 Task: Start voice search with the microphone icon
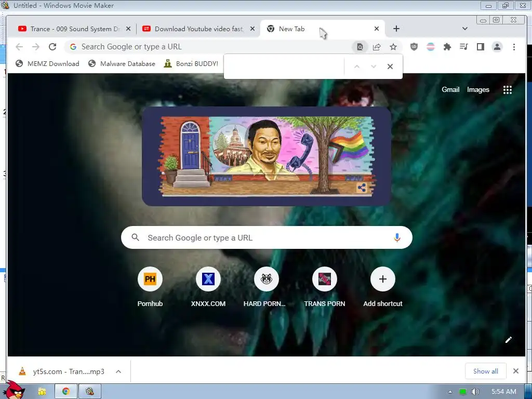[397, 237]
